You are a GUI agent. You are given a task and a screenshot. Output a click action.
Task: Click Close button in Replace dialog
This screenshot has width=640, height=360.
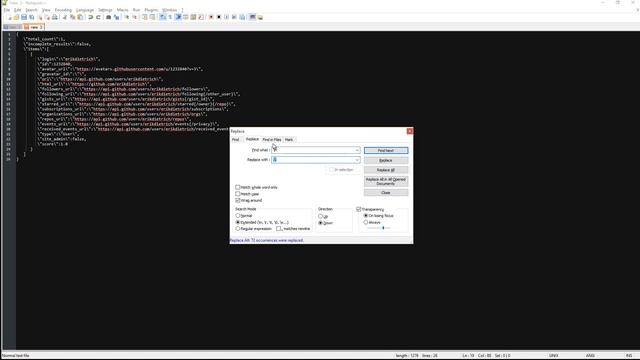386,193
